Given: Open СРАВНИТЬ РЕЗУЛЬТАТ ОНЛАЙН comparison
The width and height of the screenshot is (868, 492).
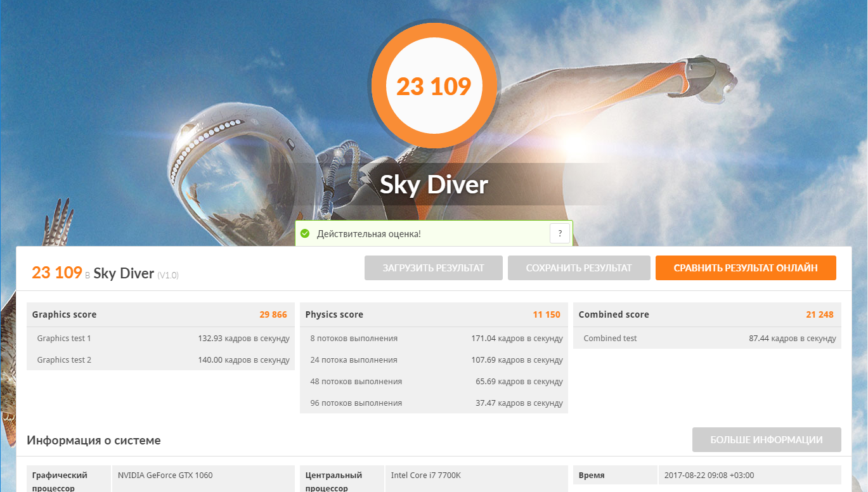Looking at the screenshot, I should click(x=746, y=268).
